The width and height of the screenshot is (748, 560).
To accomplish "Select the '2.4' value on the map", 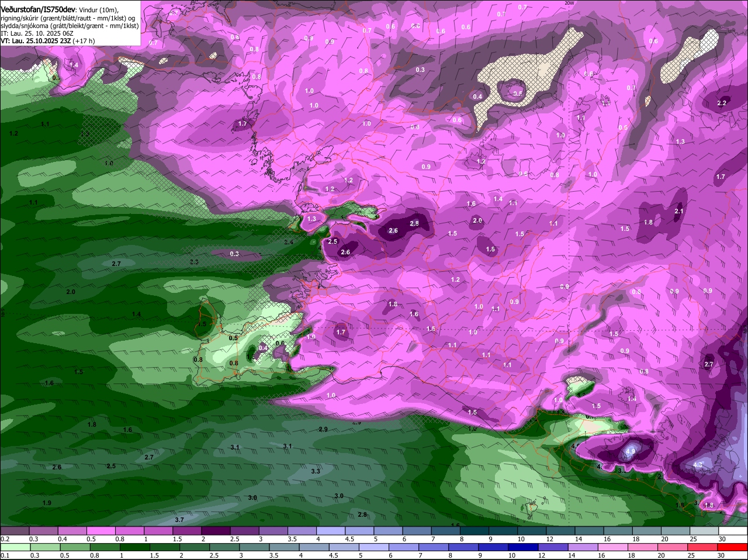I will [289, 242].
